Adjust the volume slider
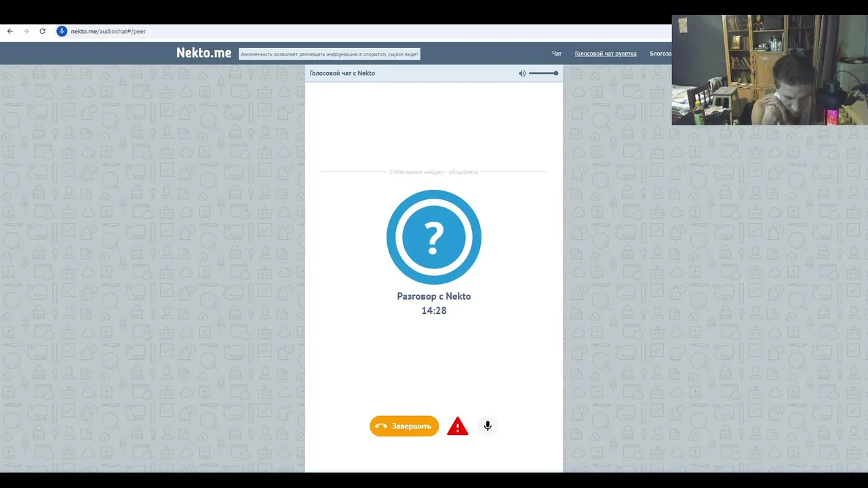Viewport: 868px width, 488px height. click(543, 73)
